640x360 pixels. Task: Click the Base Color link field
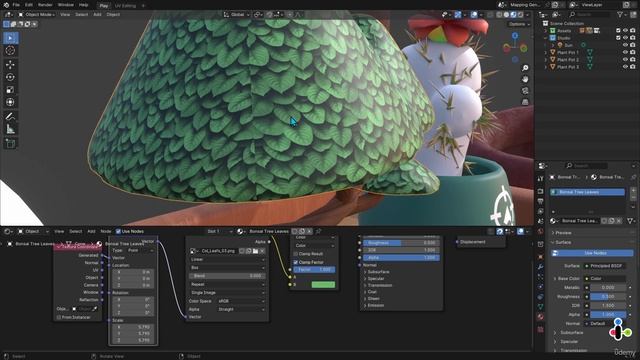coord(605,279)
